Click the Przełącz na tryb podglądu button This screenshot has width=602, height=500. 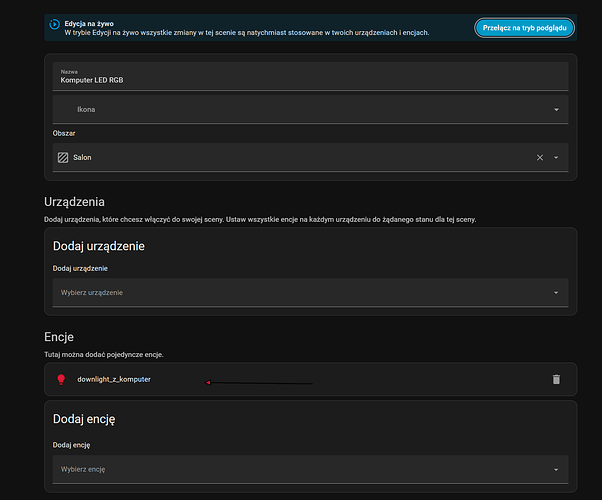click(x=524, y=28)
